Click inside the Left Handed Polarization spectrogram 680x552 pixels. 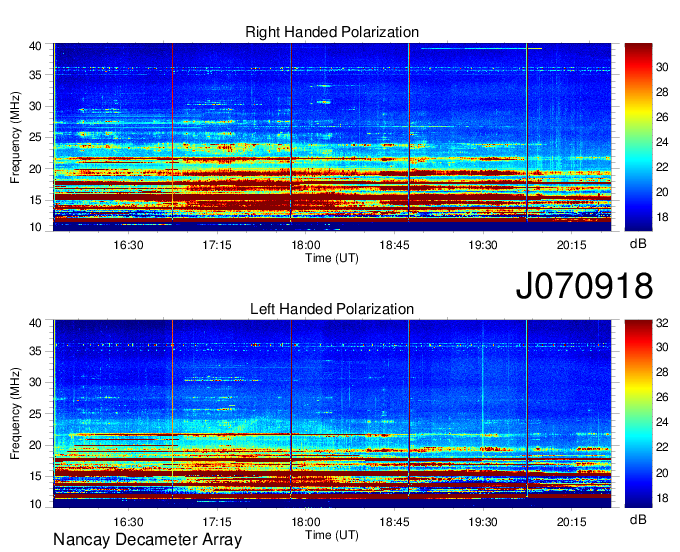pyautogui.click(x=332, y=414)
